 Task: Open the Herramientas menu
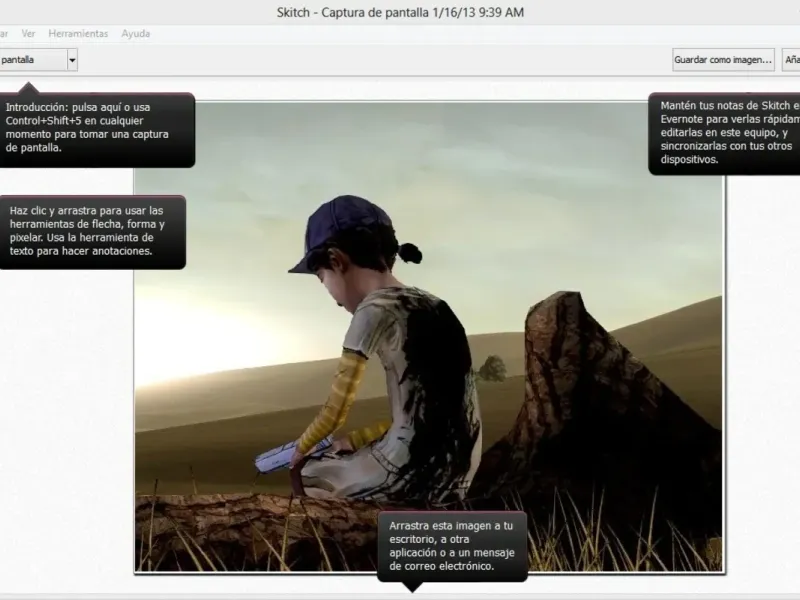[78, 34]
